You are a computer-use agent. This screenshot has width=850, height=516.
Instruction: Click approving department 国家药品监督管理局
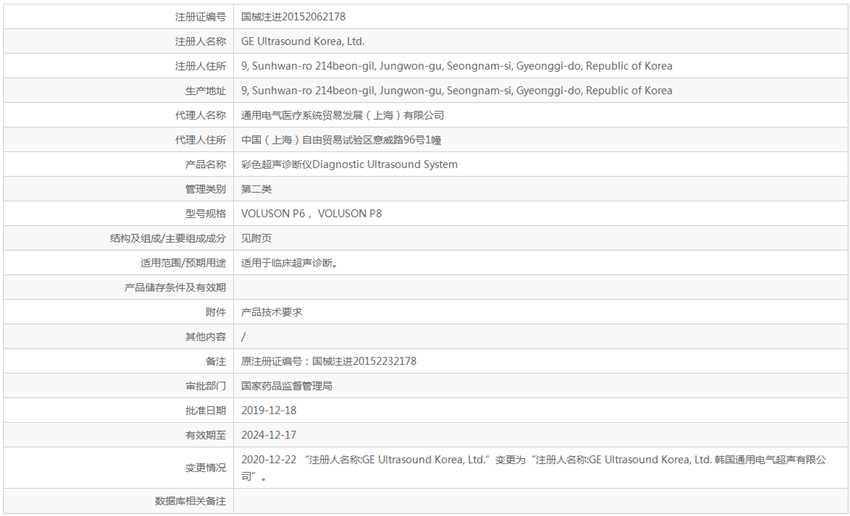point(287,386)
